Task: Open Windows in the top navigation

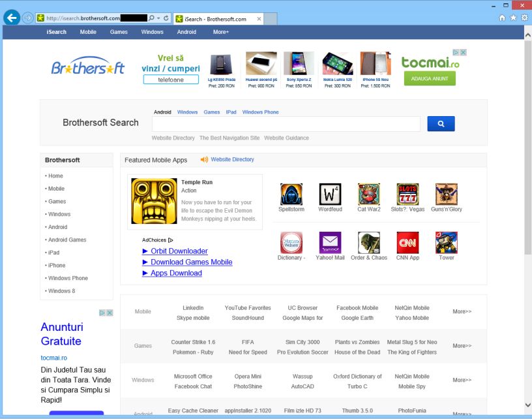Action: (153, 32)
